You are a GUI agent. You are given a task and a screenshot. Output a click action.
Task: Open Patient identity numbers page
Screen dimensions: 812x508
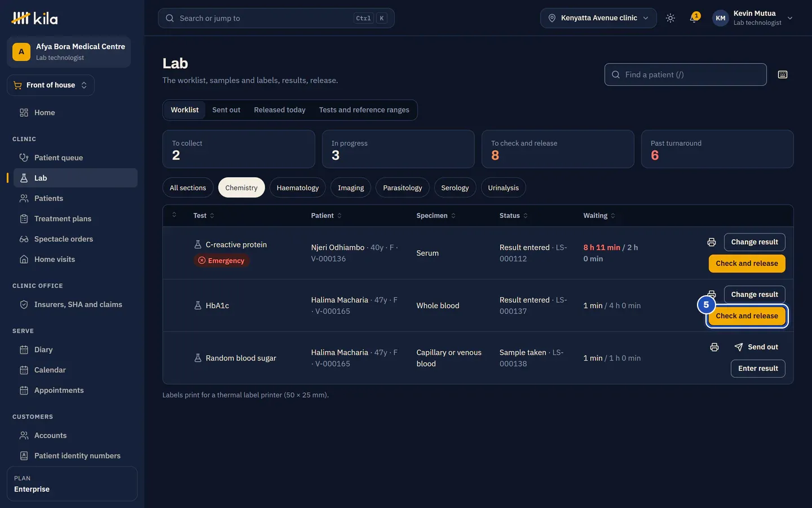[x=76, y=456]
